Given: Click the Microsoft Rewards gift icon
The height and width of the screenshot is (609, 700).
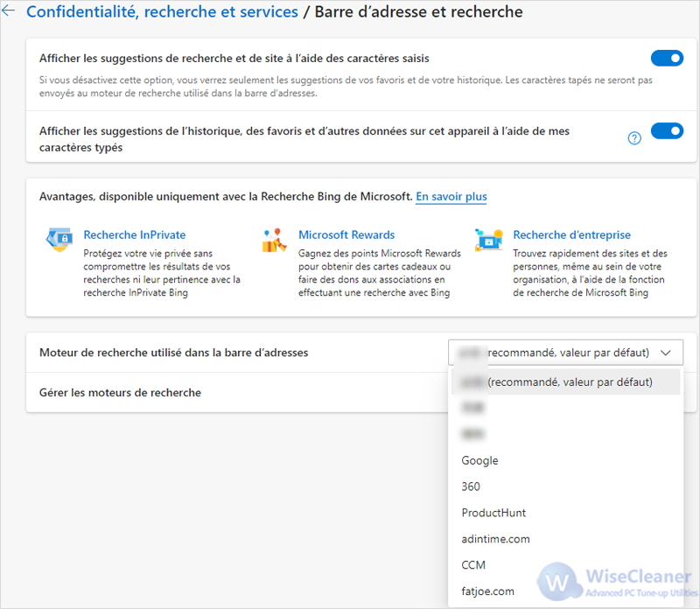Looking at the screenshot, I should click(274, 241).
